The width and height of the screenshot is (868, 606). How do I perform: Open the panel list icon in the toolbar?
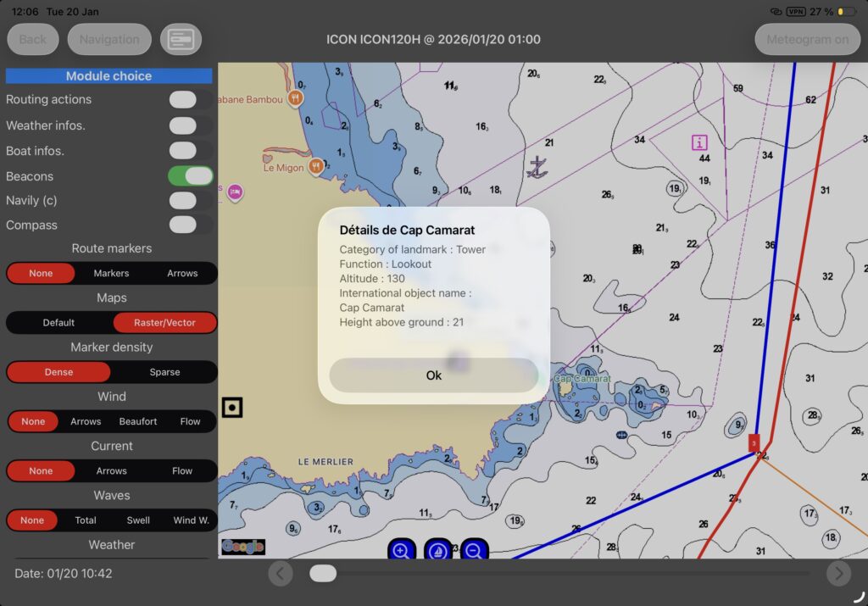pos(181,39)
